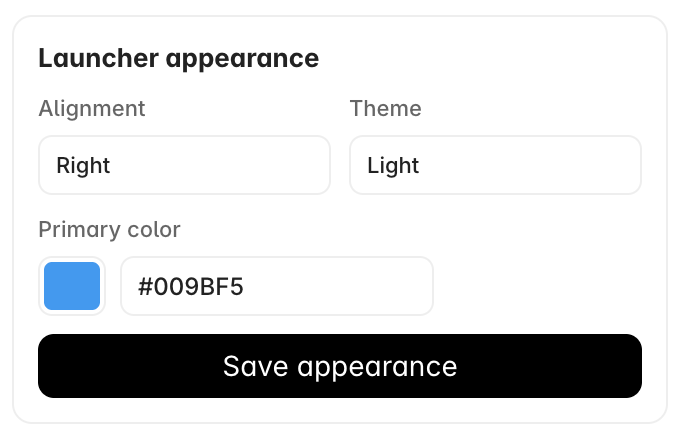Save the launcher appearance settings
Viewport: 682px width, 434px height.
(340, 366)
